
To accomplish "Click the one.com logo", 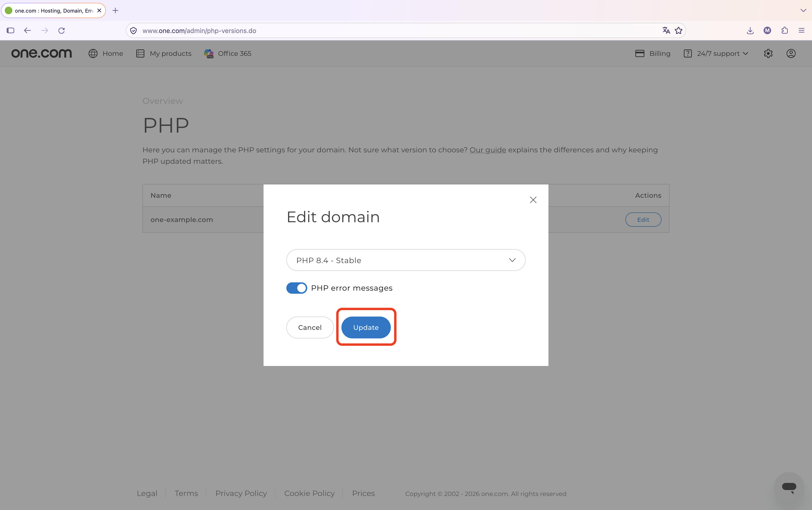I will 42,53.
